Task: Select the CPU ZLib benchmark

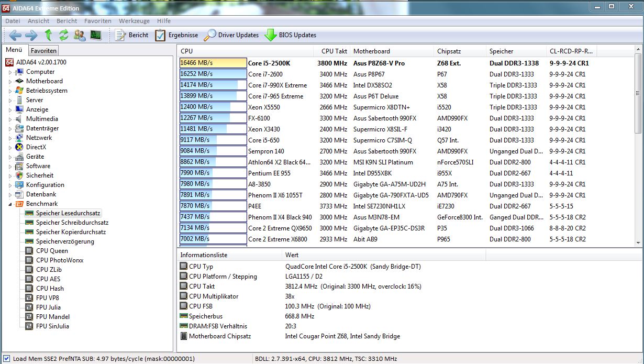Action: pyautogui.click(x=49, y=270)
